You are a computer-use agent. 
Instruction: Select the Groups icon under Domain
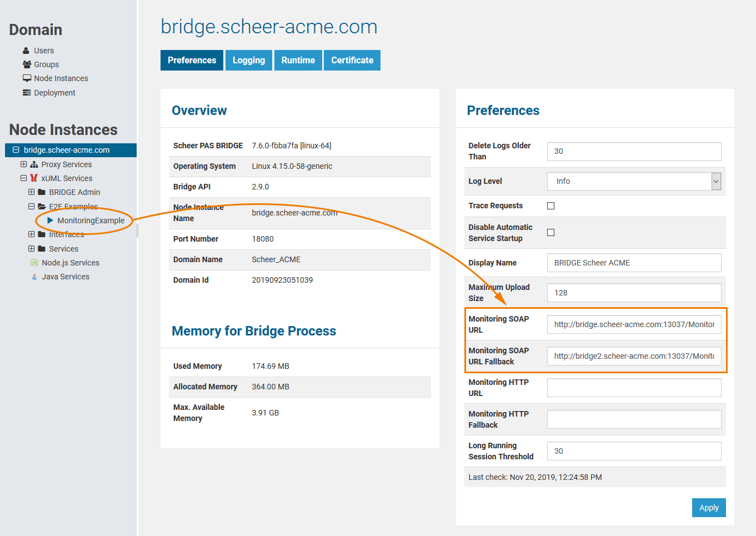tap(26, 64)
